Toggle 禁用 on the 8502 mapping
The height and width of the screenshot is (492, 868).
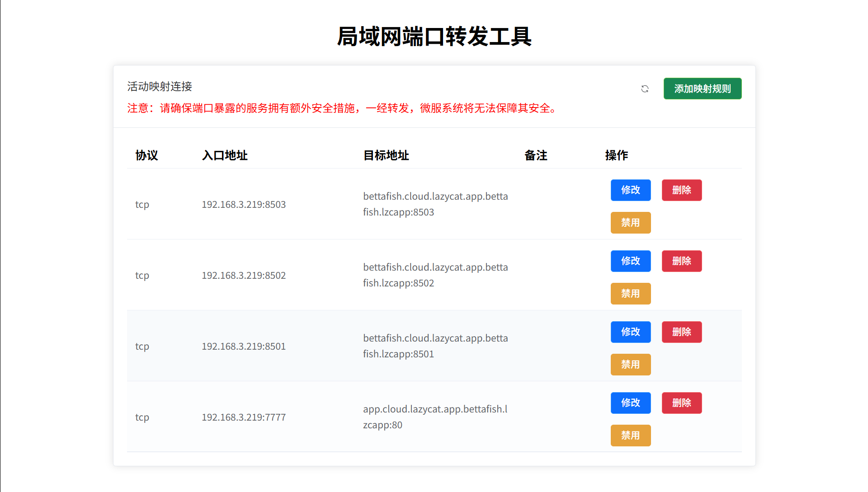(631, 294)
